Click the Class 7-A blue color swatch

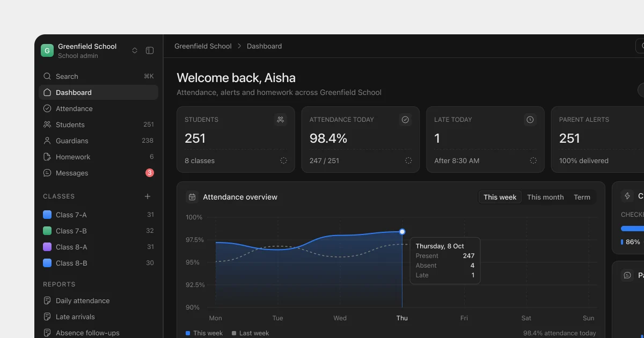click(47, 215)
